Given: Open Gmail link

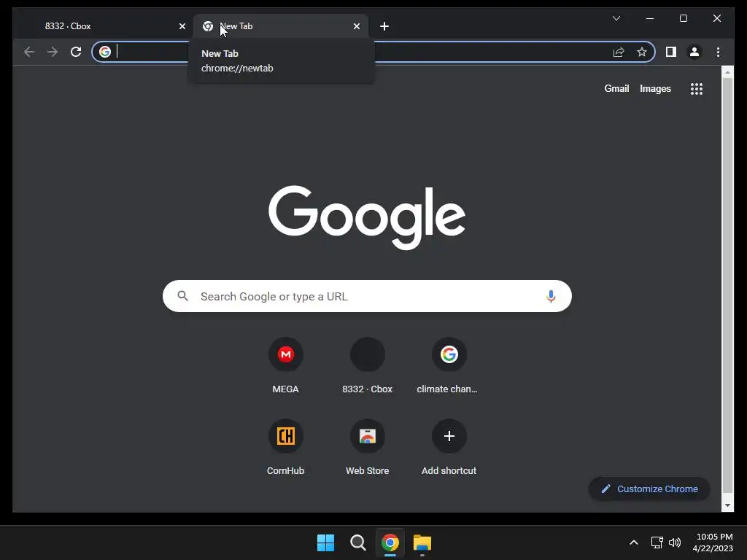Looking at the screenshot, I should [616, 88].
